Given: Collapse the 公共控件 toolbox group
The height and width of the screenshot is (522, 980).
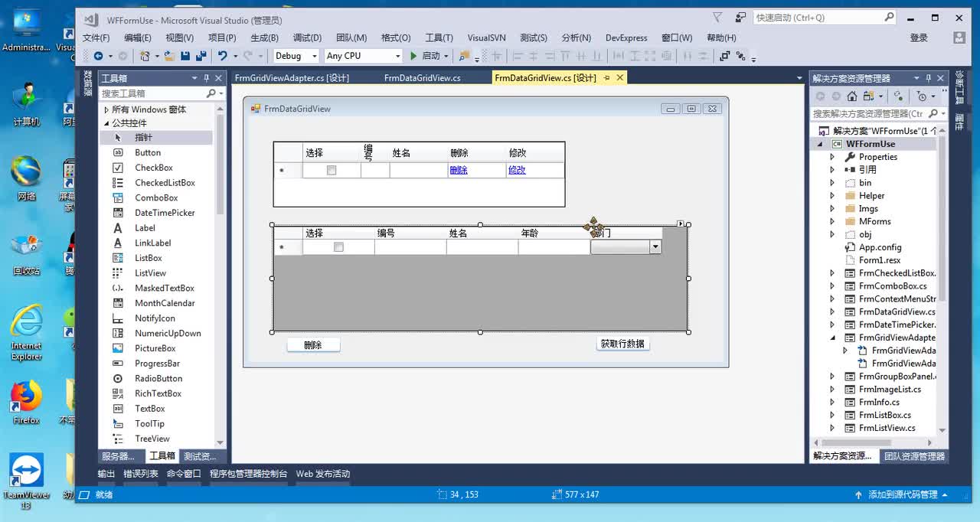Looking at the screenshot, I should click(106, 123).
